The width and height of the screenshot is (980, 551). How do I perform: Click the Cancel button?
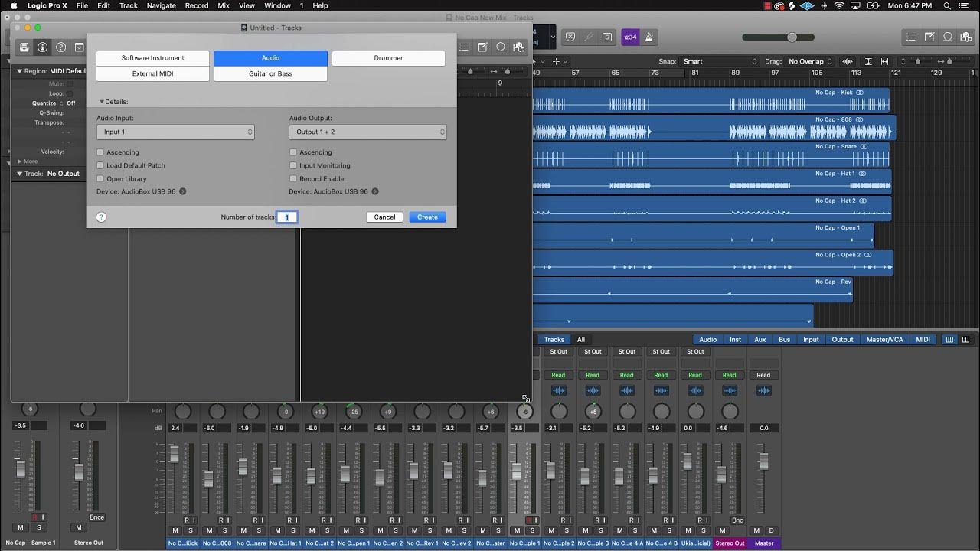384,217
